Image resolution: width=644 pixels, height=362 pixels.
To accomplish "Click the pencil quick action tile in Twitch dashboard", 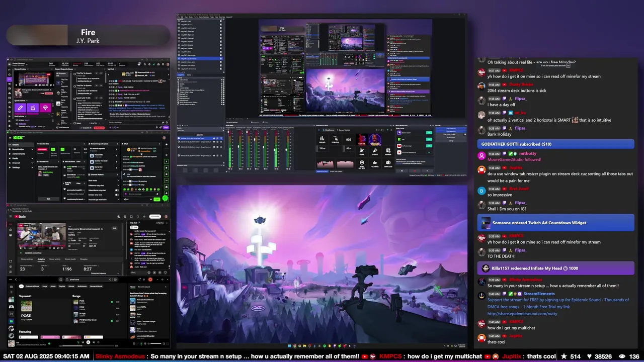I will click(x=20, y=108).
